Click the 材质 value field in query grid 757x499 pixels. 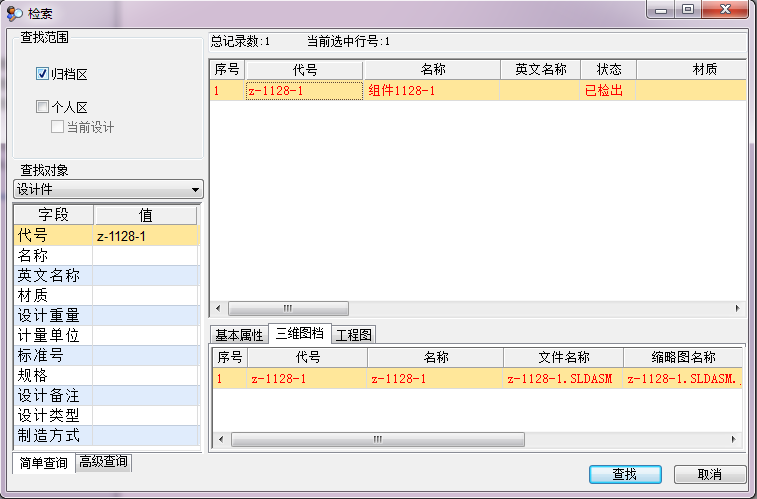click(145, 295)
